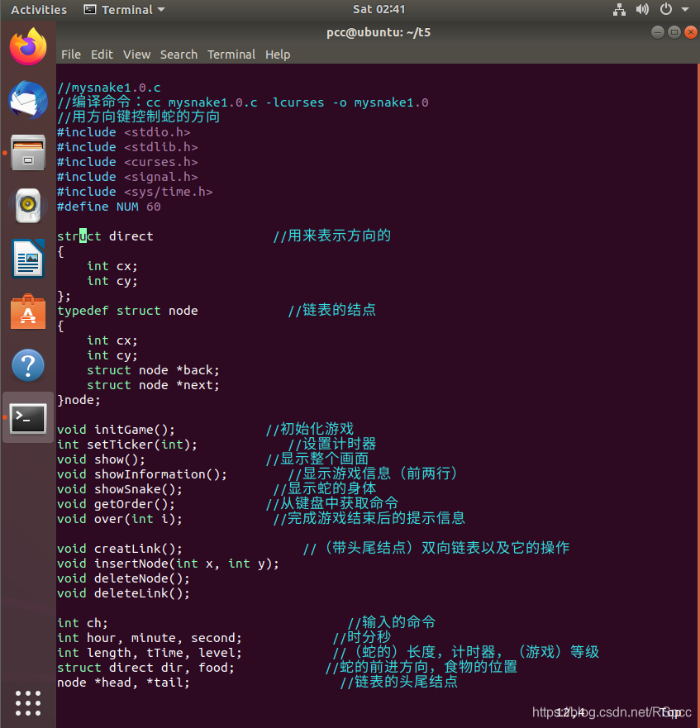Launch Rhythmbox speaker icon in dock
Image resolution: width=700 pixels, height=728 pixels.
[28, 205]
